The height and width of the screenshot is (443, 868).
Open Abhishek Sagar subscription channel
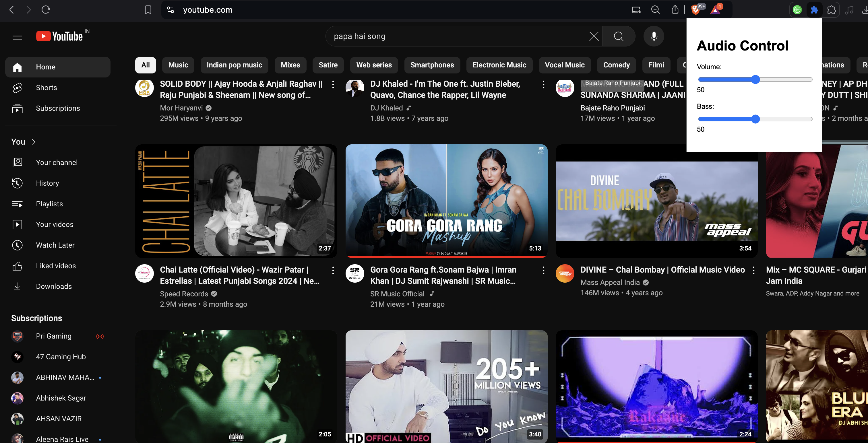click(x=58, y=398)
